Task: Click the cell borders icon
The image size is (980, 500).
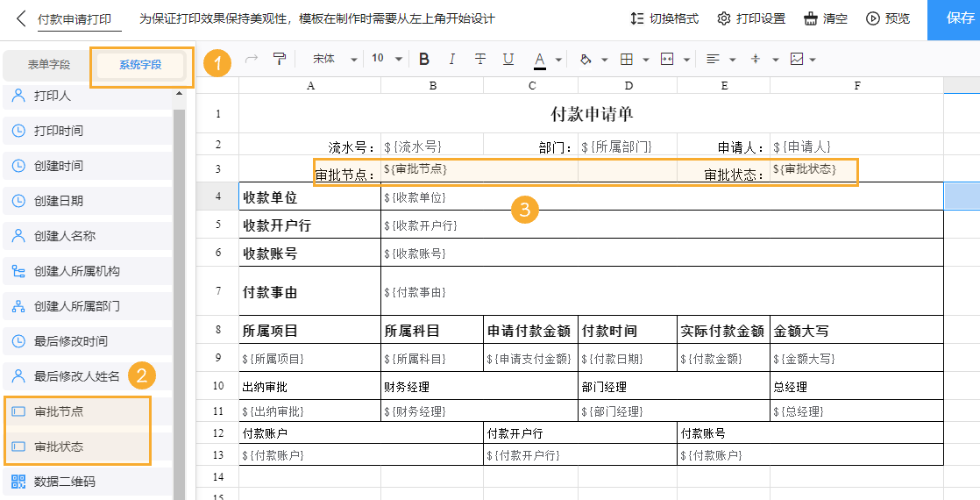Action: (626, 59)
